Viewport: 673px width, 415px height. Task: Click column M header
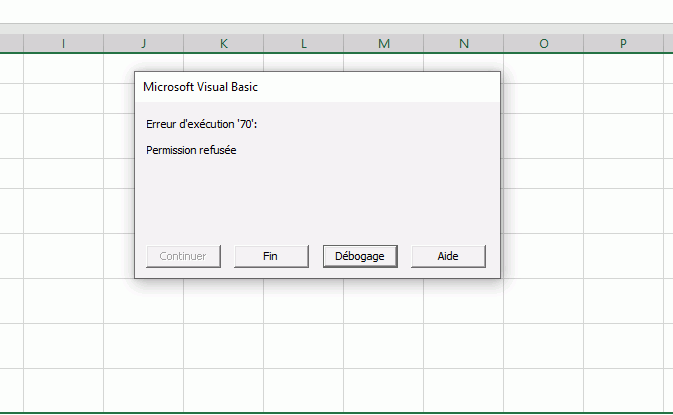pyautogui.click(x=383, y=43)
